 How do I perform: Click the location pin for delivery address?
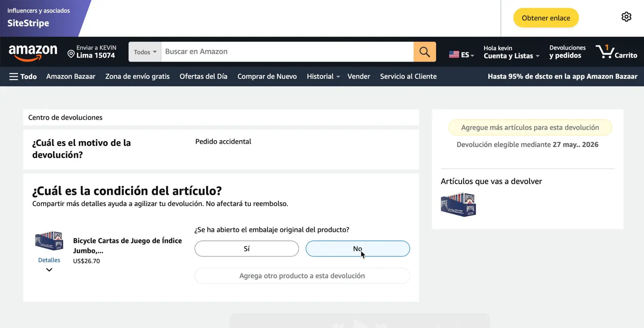[x=71, y=54]
